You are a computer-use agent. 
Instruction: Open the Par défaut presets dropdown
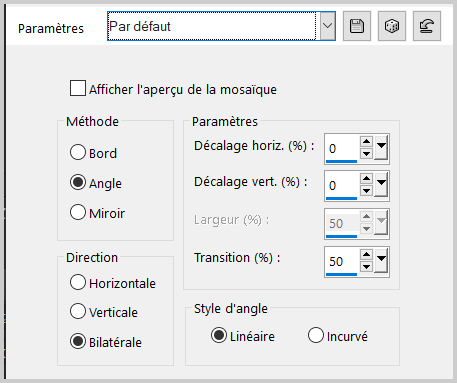pos(328,26)
